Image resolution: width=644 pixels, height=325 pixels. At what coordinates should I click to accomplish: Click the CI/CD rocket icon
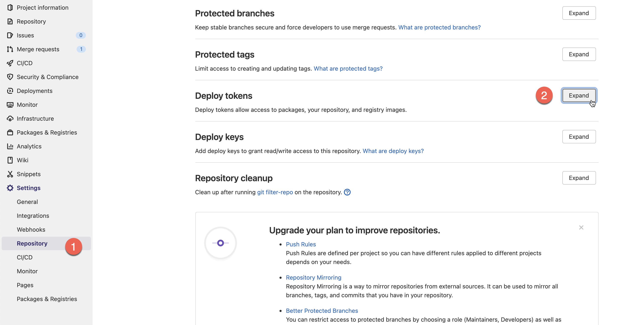10,63
